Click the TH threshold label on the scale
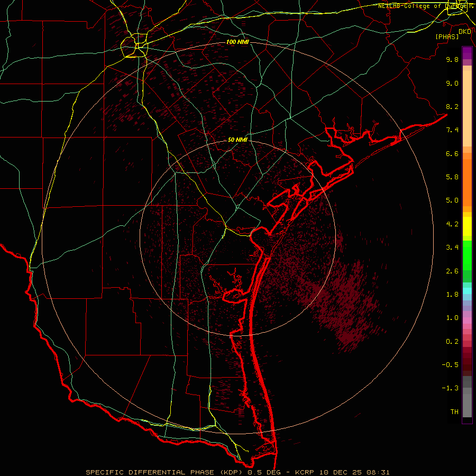The image size is (476, 476). 454,412
